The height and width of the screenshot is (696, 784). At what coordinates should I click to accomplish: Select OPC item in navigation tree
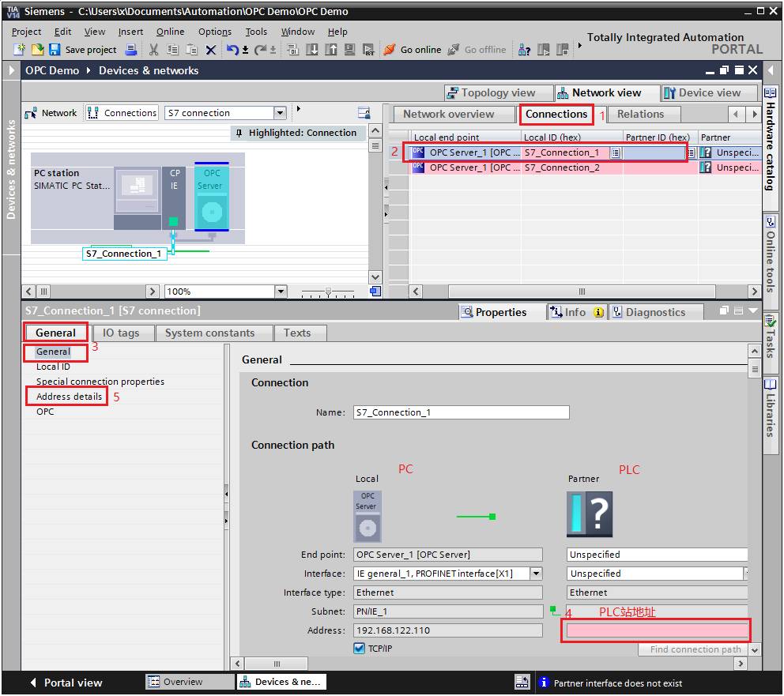[x=45, y=412]
